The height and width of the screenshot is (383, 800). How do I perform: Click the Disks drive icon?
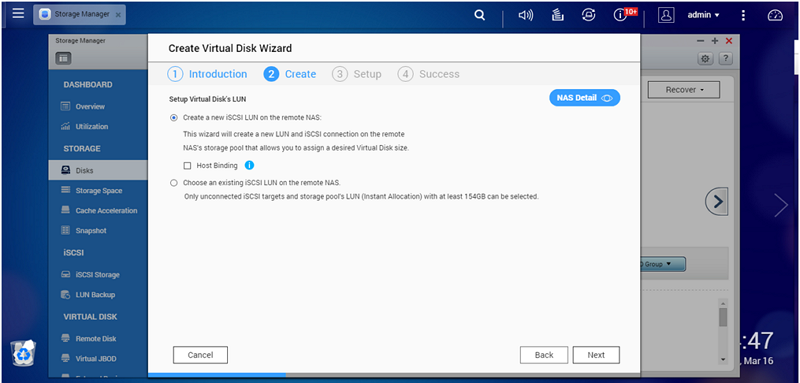pyautogui.click(x=65, y=170)
